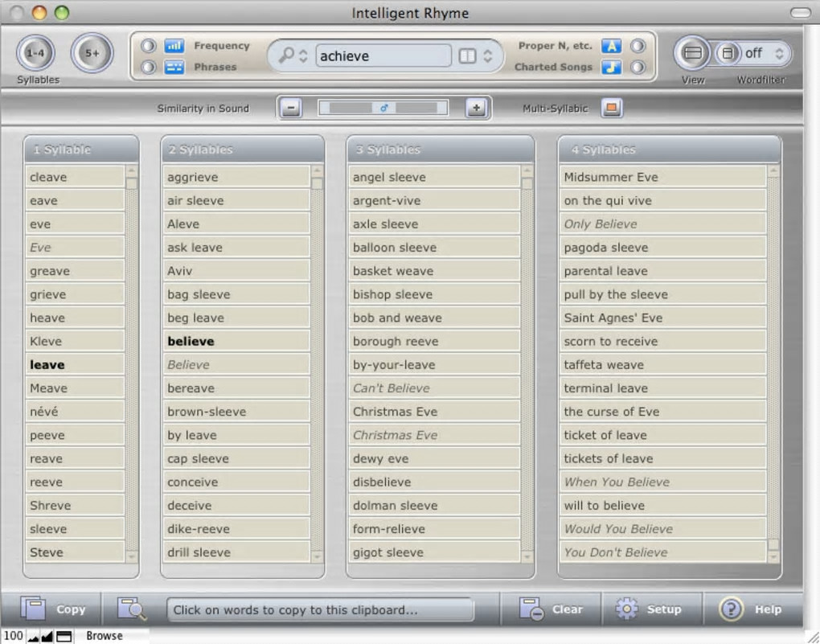
Task: Click the status area toggle icon
Action: [64, 636]
